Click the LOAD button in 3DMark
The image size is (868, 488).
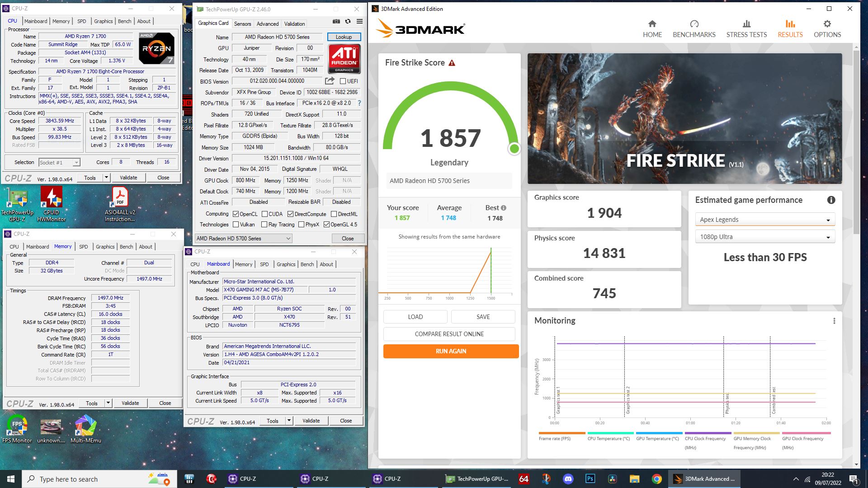tap(415, 317)
